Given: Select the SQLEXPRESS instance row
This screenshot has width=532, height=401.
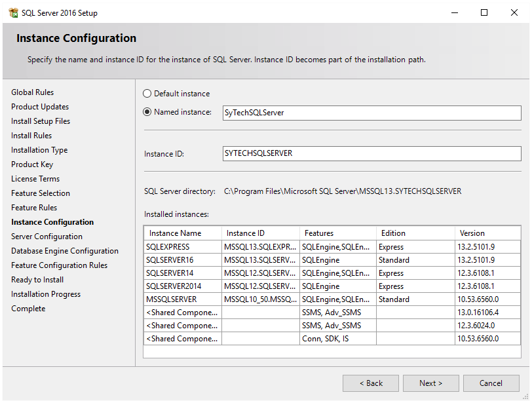Looking at the screenshot, I should (x=332, y=247).
